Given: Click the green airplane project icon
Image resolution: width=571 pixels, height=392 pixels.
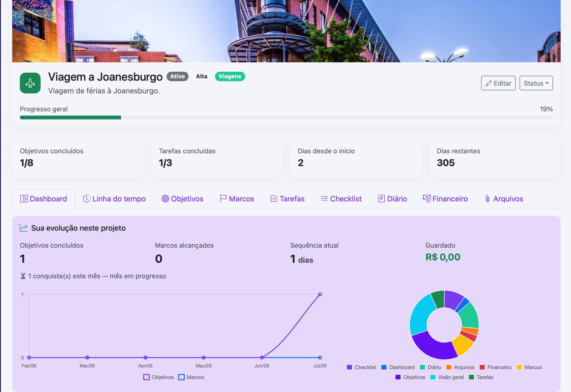Looking at the screenshot, I should 30,83.
